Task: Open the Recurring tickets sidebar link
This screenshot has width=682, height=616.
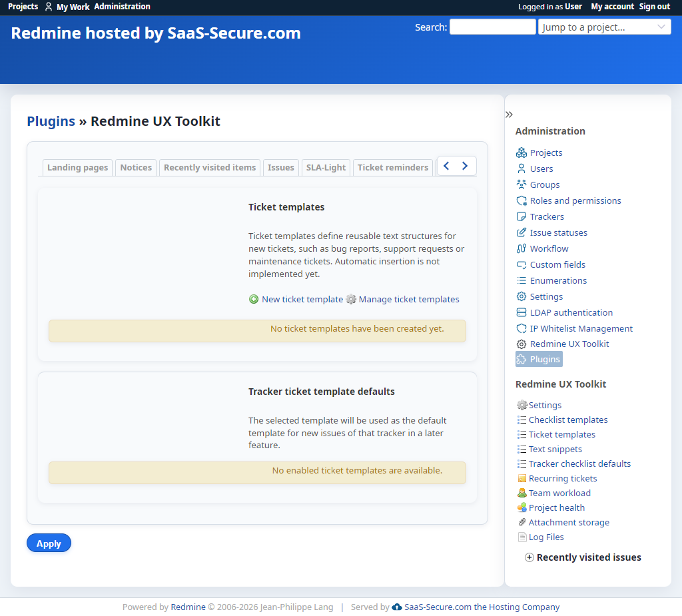Action: click(563, 479)
